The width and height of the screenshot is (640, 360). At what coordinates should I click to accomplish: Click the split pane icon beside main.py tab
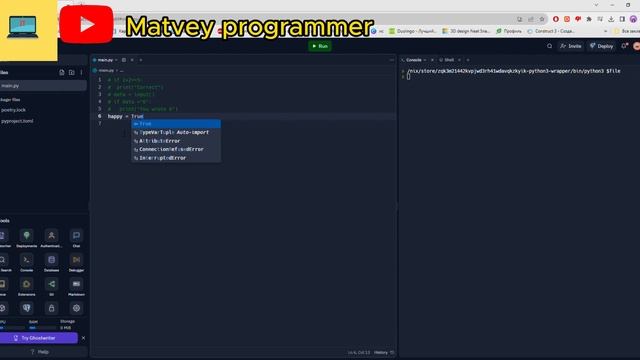coord(124,60)
